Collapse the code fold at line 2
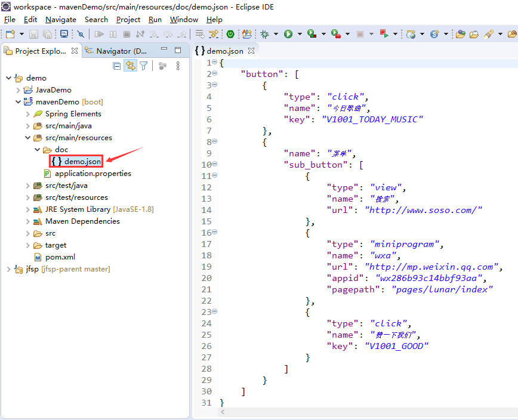 tap(214, 73)
